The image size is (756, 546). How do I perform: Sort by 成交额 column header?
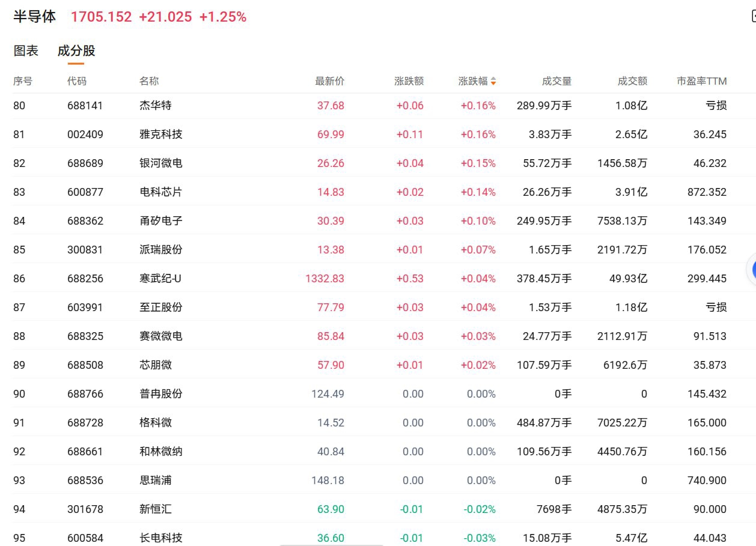tap(632, 81)
